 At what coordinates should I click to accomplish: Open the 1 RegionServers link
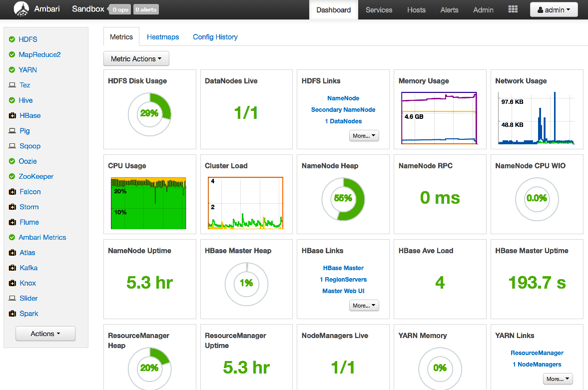coord(343,279)
